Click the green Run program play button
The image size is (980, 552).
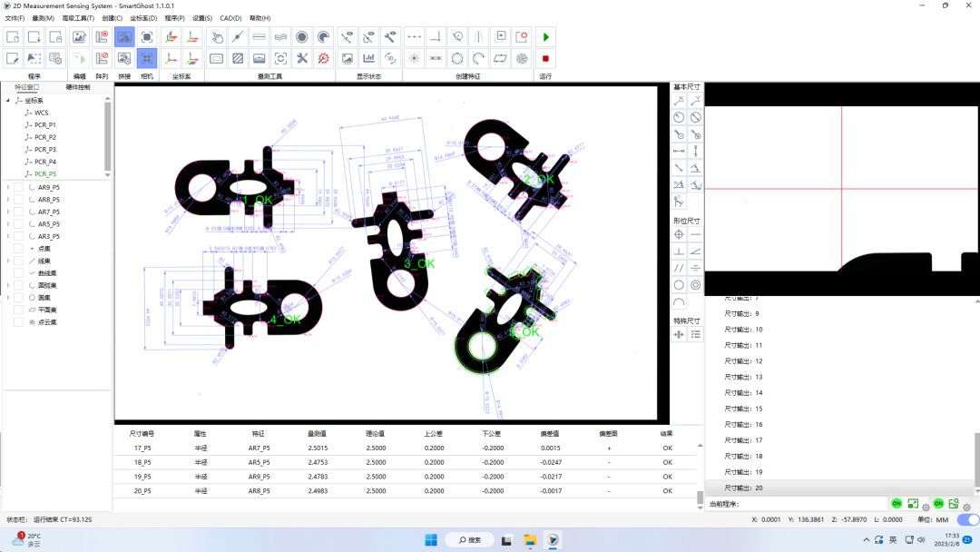545,37
